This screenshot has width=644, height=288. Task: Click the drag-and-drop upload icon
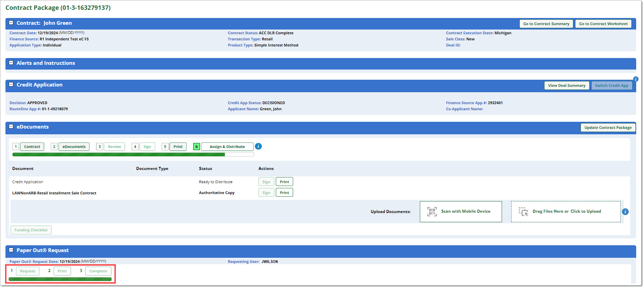(x=523, y=211)
